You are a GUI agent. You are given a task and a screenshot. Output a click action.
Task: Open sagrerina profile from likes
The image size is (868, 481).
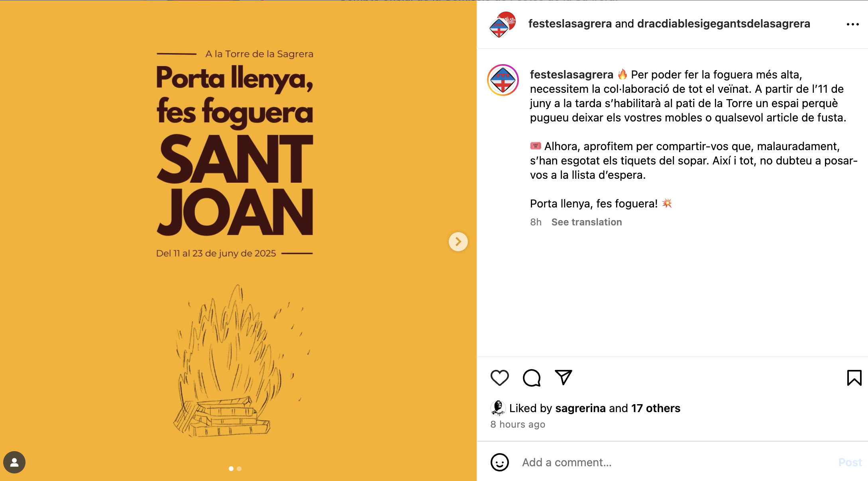pyautogui.click(x=580, y=409)
